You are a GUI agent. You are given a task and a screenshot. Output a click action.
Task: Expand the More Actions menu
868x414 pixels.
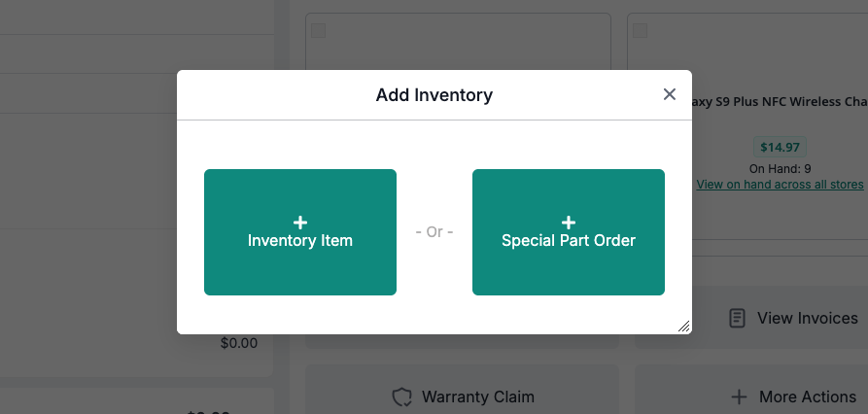797,397
